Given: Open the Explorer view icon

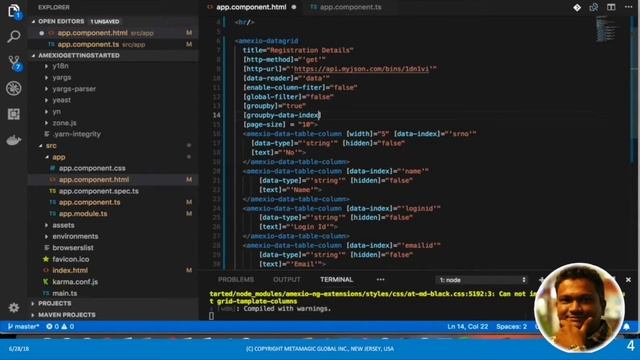Looking at the screenshot, I should tap(14, 11).
